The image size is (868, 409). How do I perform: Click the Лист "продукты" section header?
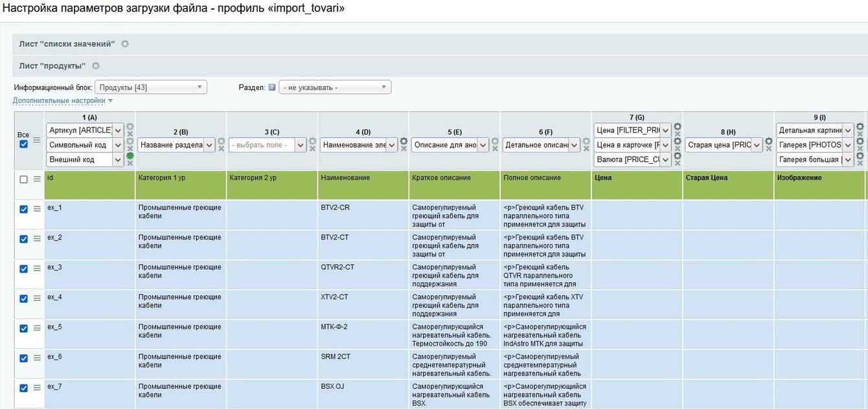pos(52,66)
